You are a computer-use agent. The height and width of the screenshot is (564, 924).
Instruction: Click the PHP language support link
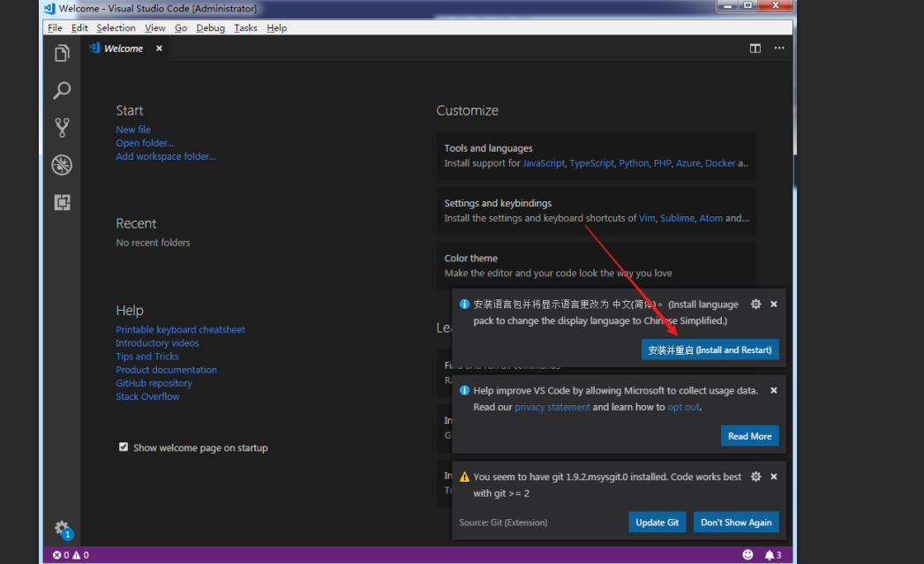[663, 163]
